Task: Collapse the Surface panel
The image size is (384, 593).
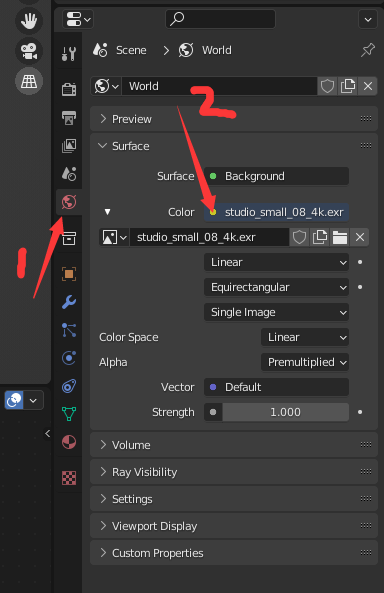Action: pyautogui.click(x=234, y=146)
